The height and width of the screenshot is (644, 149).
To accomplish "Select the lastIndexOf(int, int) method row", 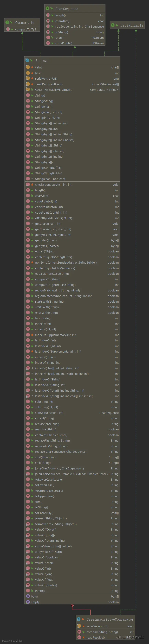I will 72,346.
